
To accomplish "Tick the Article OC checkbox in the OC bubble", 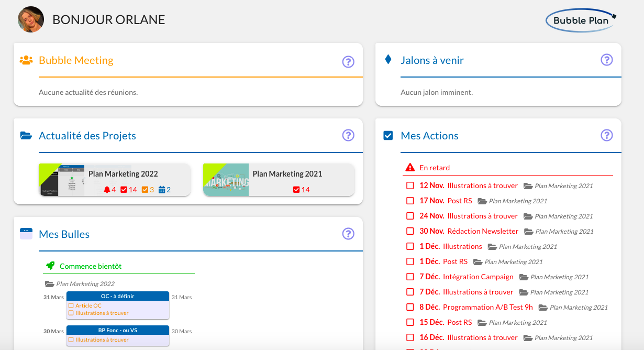I will tap(71, 305).
